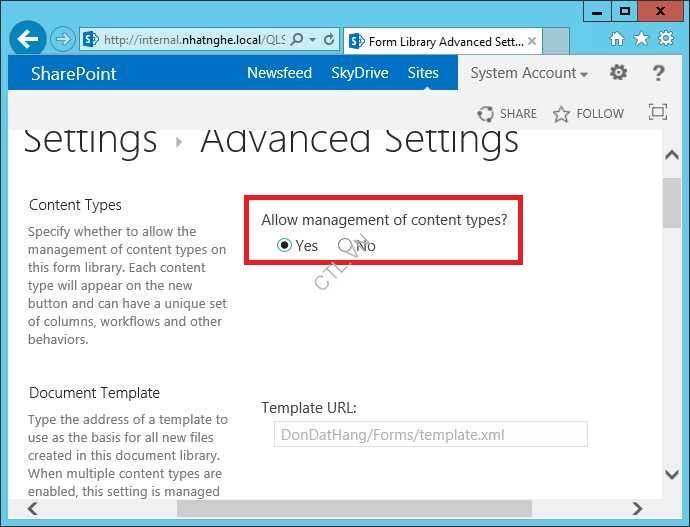Image resolution: width=690 pixels, height=527 pixels.
Task: Open the browser Home page icon
Action: point(617,39)
